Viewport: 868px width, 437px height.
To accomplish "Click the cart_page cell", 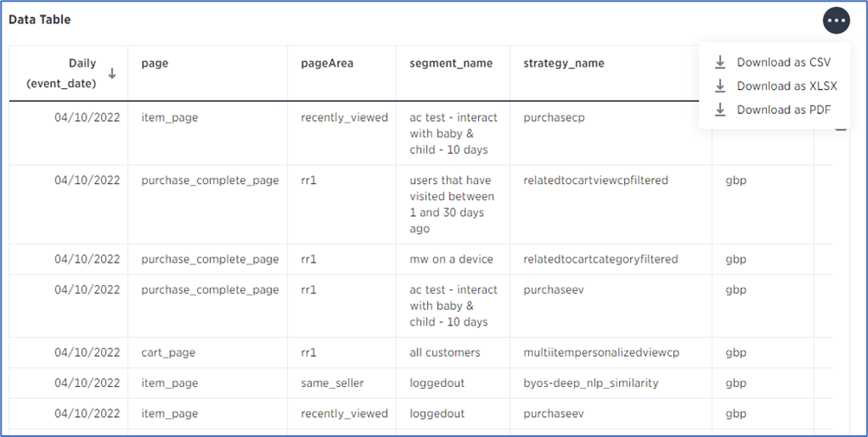I will [x=168, y=353].
